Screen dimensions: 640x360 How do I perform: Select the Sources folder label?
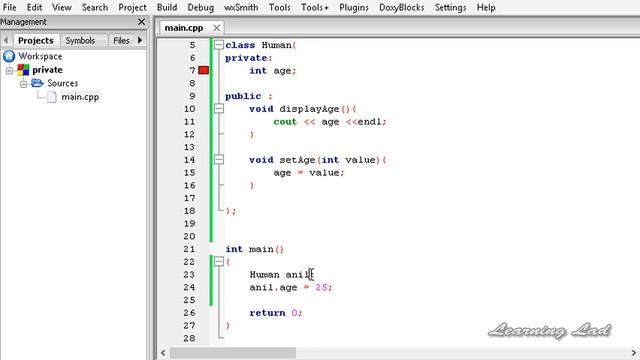62,83
